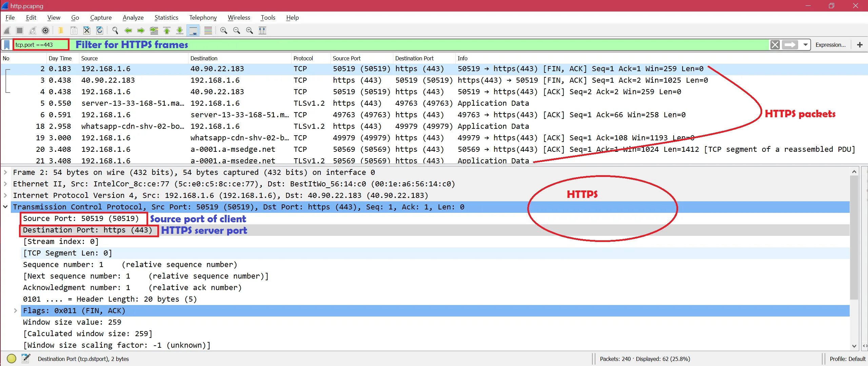The height and width of the screenshot is (366, 868).
Task: Expand the Flags: 0x011 (FIN, ACK) node
Action: 16,310
